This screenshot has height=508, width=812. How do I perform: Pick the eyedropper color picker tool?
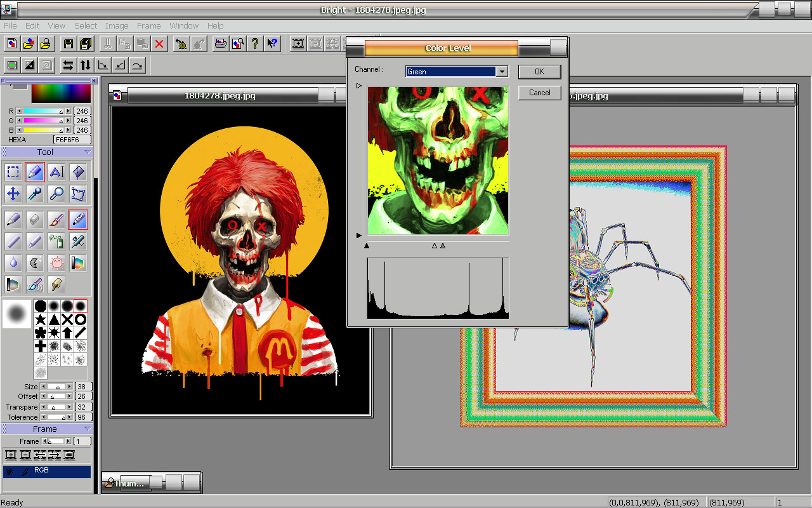click(35, 194)
